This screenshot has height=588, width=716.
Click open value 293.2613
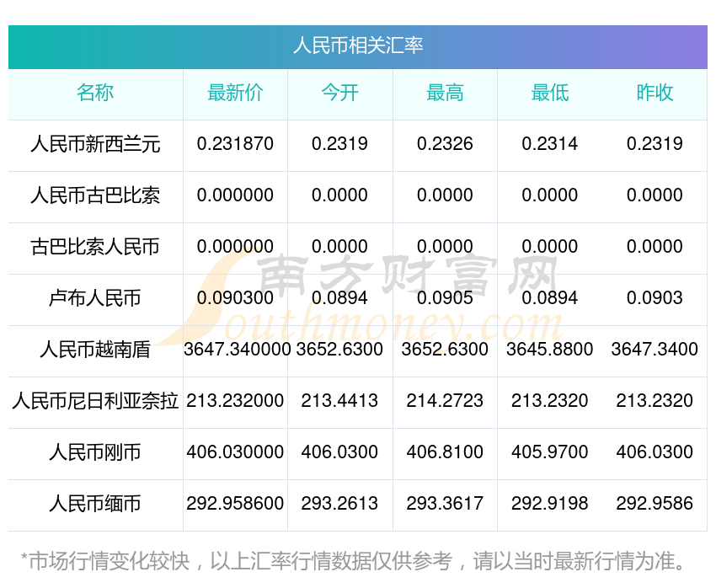coord(339,503)
